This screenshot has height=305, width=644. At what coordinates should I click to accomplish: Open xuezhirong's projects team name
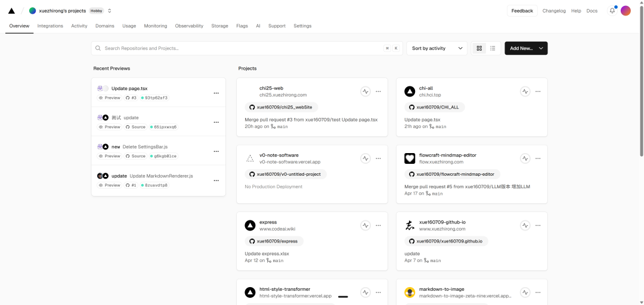(x=63, y=11)
